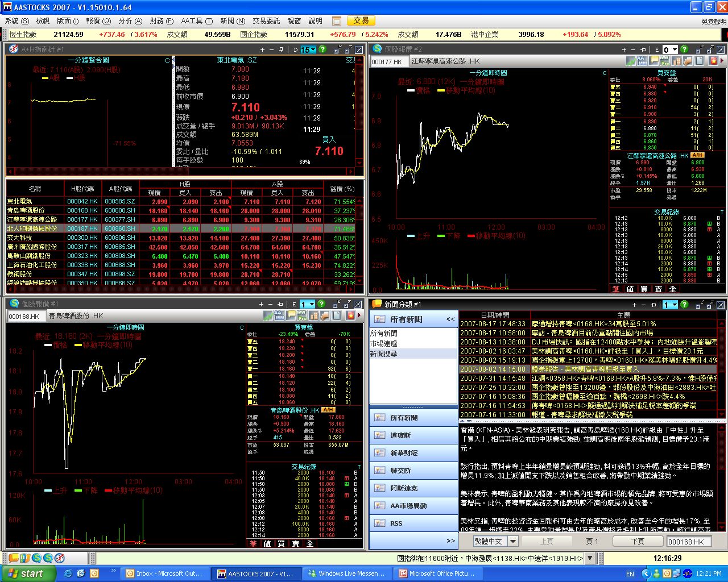Click orange chat bubble icon in bottom bar
Viewport: 728px width, 582px height.
point(14,559)
